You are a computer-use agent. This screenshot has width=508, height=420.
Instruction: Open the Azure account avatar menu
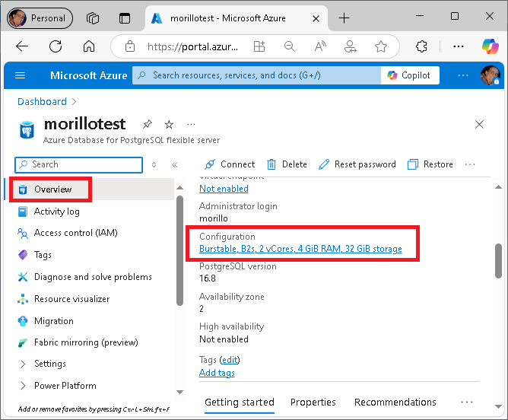tap(490, 75)
